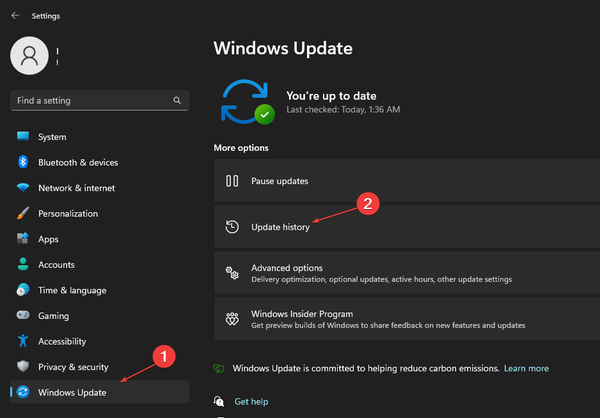The height and width of the screenshot is (418, 600).
Task: Open the Apps settings category
Action: (x=49, y=239)
